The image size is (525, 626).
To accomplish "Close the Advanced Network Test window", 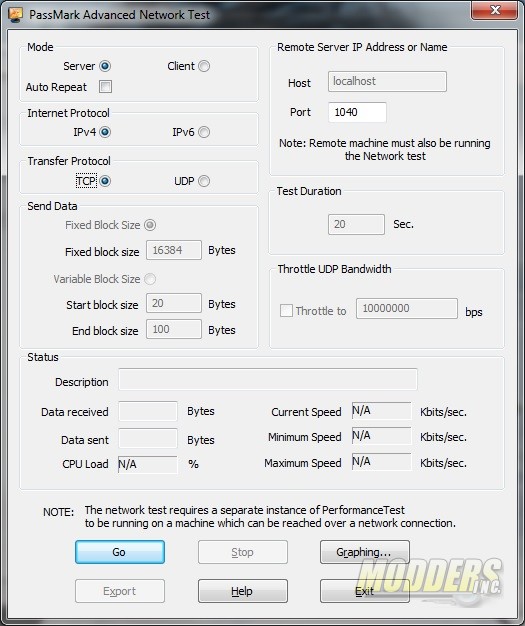I will coord(494,10).
